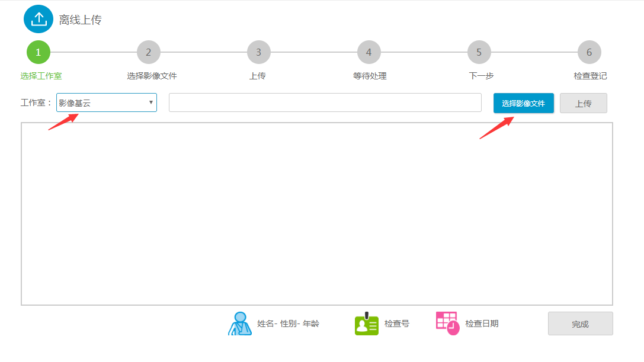
Task: Click step 6 circle for exam registration
Action: (589, 52)
